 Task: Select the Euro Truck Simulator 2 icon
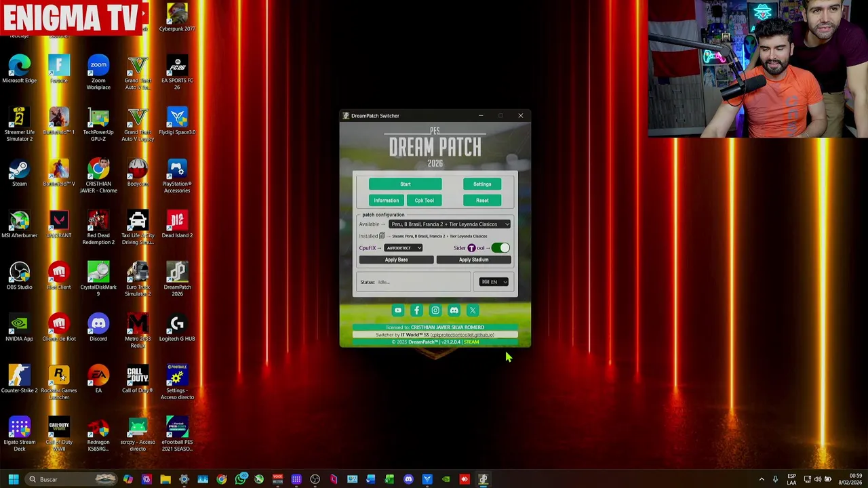click(x=138, y=279)
